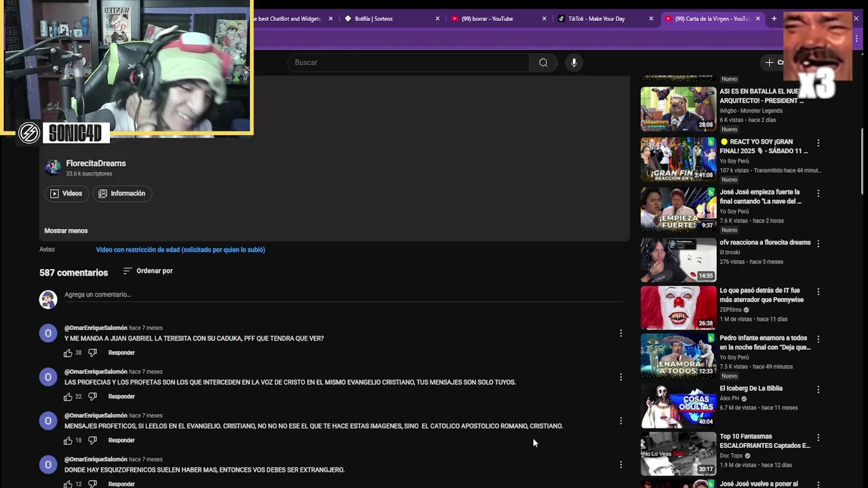Open 'REACT YO SOY GRAN FINAL' thumbnail
This screenshot has width=868, height=488.
[x=678, y=159]
